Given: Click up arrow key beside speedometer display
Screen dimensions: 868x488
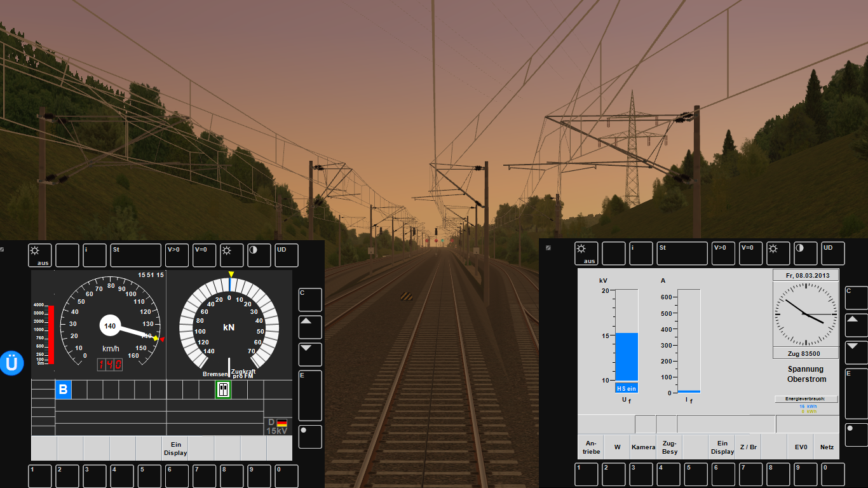Looking at the screenshot, I should click(x=310, y=327).
